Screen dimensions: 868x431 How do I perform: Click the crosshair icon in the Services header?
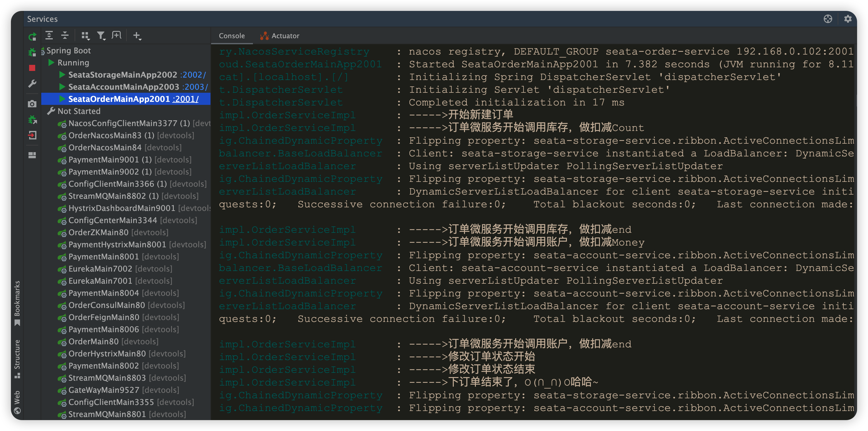[x=828, y=19]
